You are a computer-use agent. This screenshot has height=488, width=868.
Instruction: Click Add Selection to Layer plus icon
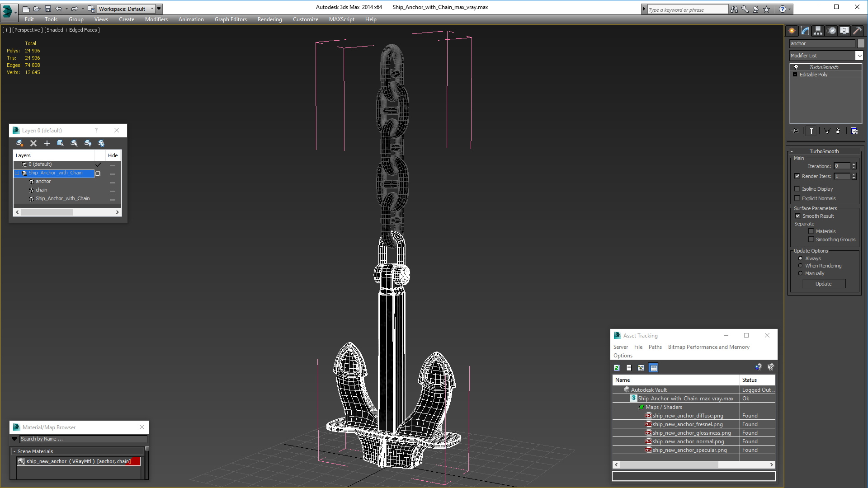coord(47,143)
